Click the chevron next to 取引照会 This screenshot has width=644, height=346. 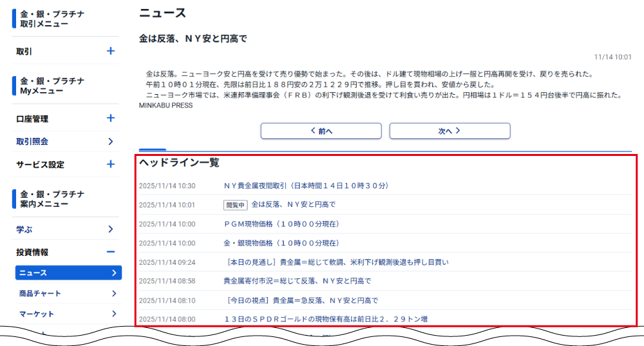pyautogui.click(x=111, y=141)
